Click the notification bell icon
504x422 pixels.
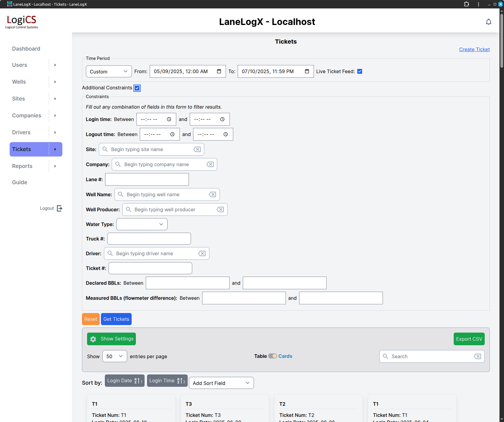[488, 22]
